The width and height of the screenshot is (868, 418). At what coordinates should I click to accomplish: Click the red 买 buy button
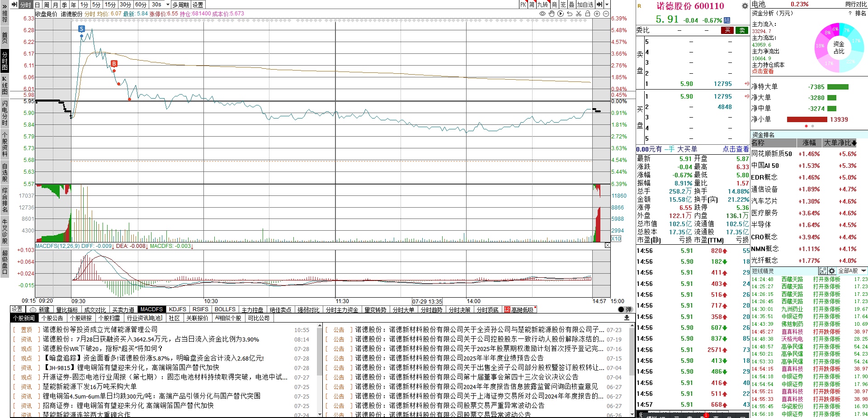pos(727,30)
